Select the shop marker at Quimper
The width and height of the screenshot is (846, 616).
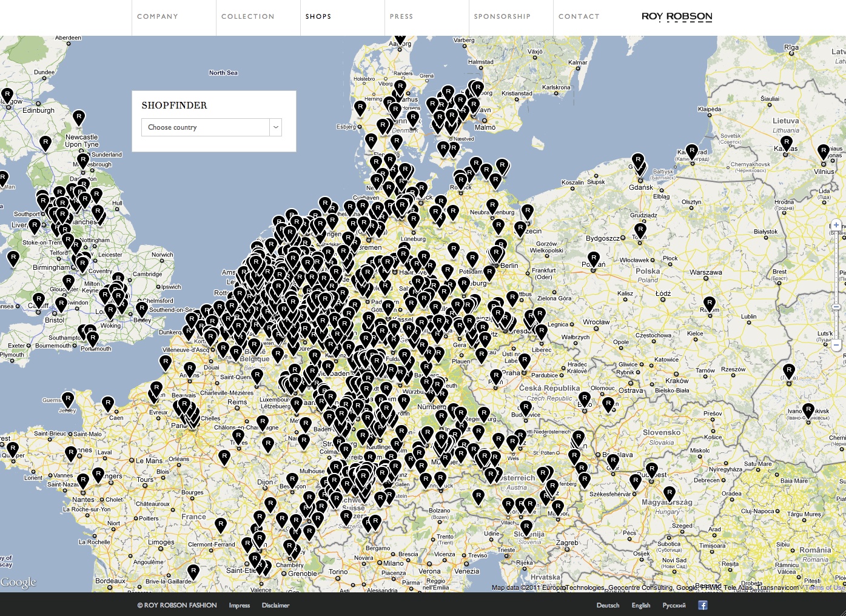(x=13, y=449)
